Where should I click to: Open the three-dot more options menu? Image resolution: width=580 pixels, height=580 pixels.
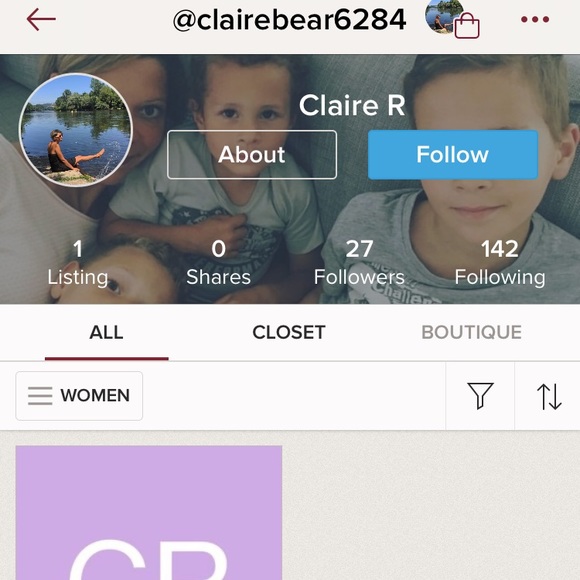pyautogui.click(x=535, y=19)
